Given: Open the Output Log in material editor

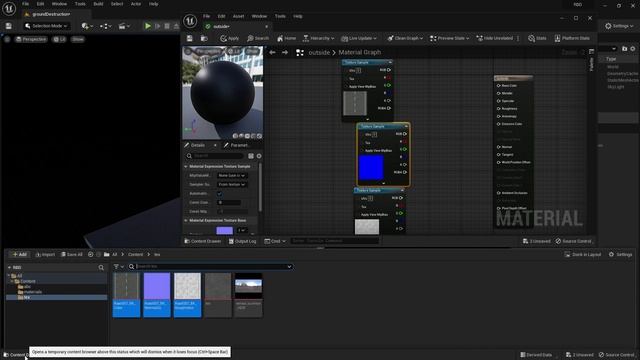Looking at the screenshot, I should [x=242, y=241].
